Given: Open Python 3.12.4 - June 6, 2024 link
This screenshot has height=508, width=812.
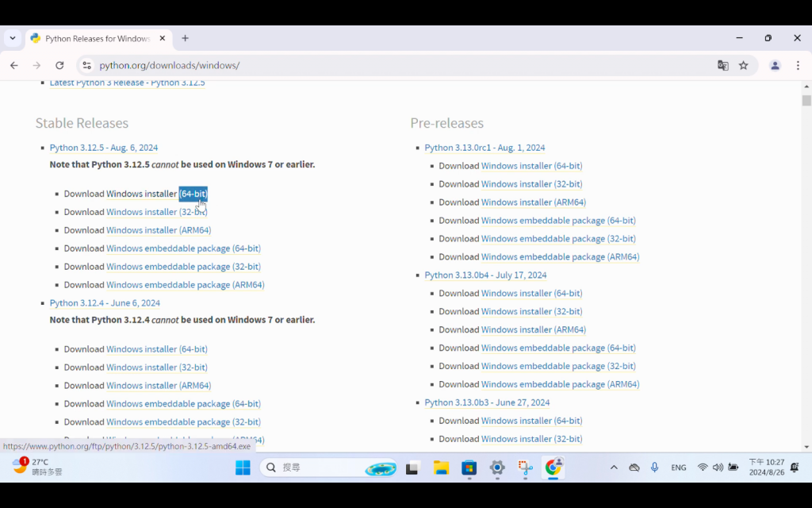Looking at the screenshot, I should [105, 302].
